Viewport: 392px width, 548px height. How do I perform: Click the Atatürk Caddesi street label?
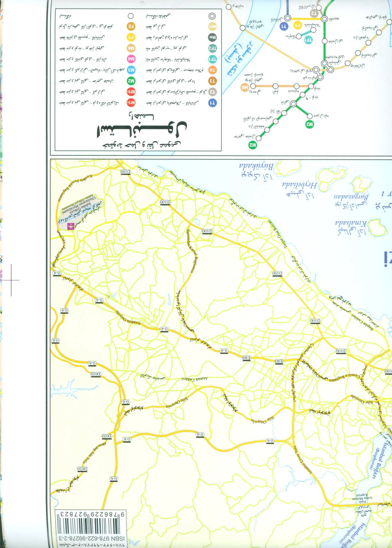(194, 379)
